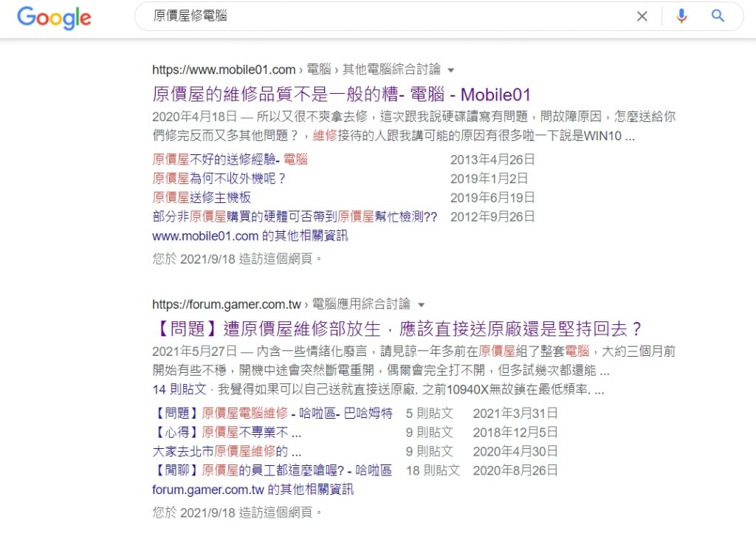Viewport: 756px width, 542px height.
Task: Open sublink 原價屋不好的送修經驗- 電腦
Action: point(230,159)
